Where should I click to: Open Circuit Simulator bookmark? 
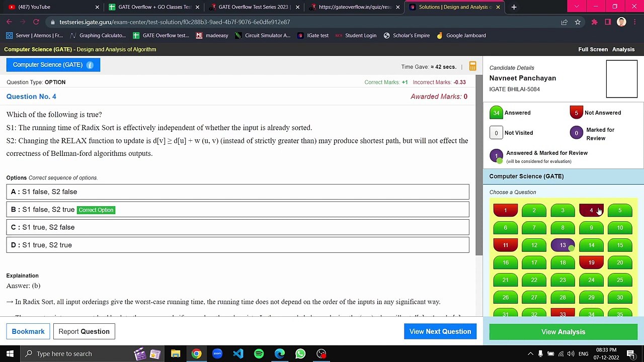[263, 36]
